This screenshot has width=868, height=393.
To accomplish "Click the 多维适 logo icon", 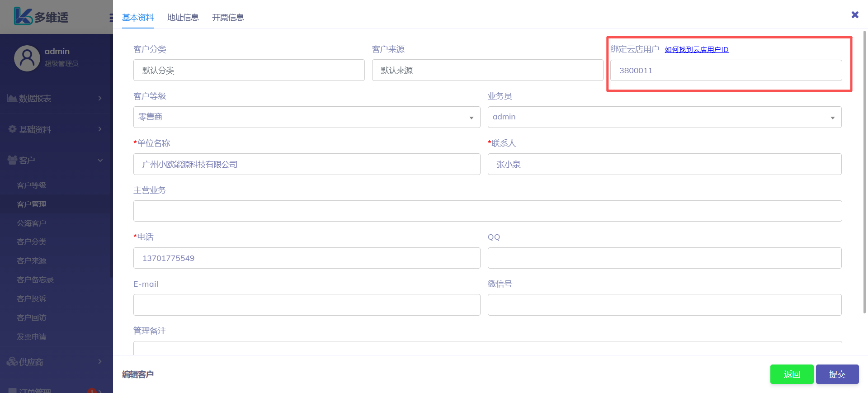I will pyautogui.click(x=23, y=17).
